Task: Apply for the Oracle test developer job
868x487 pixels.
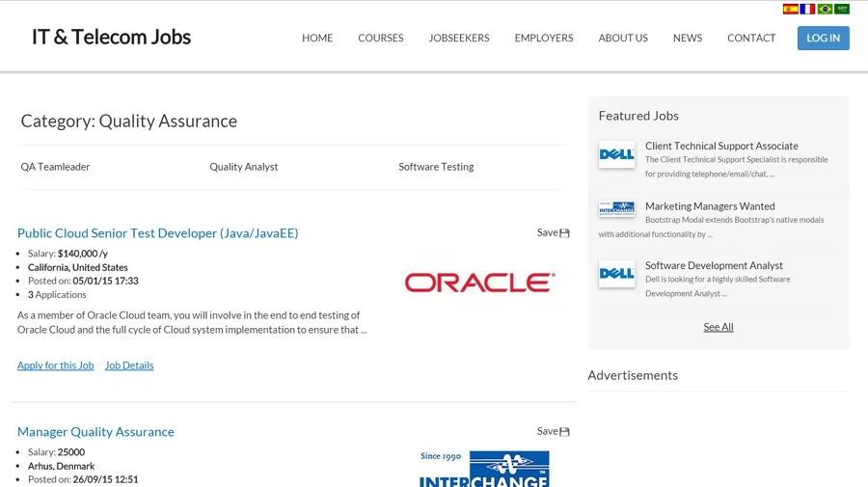Action: (55, 365)
